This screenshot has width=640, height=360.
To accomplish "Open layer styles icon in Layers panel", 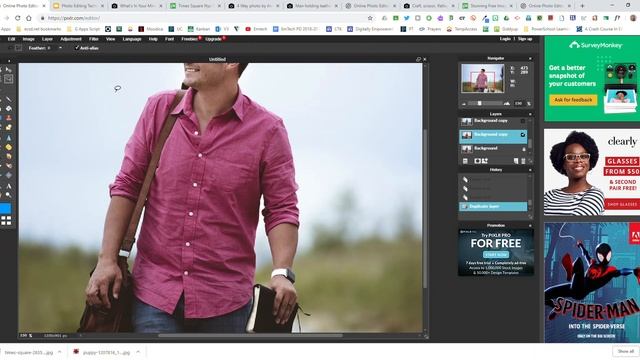I will 485,161.
